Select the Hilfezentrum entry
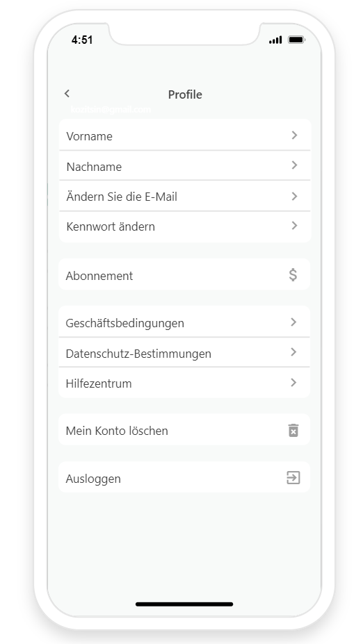 pyautogui.click(x=184, y=383)
